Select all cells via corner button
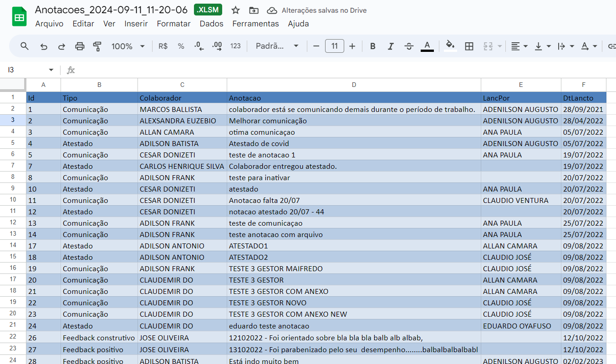The image size is (616, 364). pyautogui.click(x=13, y=84)
